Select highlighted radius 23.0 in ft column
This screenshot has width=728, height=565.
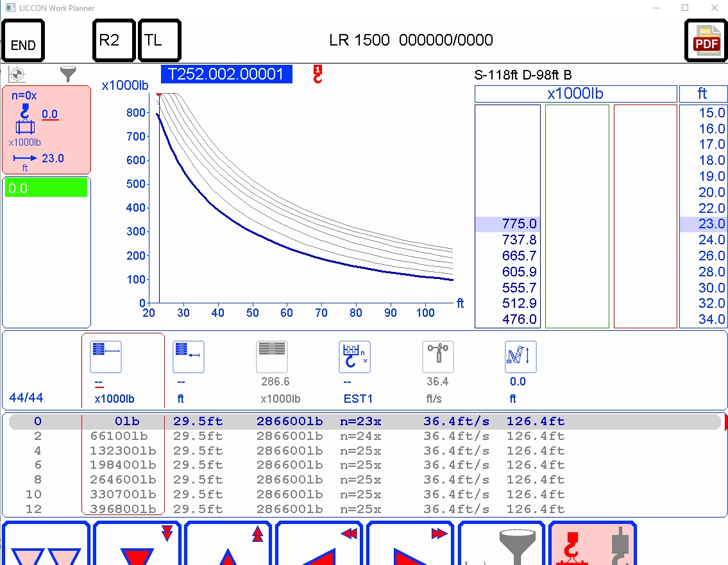click(704, 224)
